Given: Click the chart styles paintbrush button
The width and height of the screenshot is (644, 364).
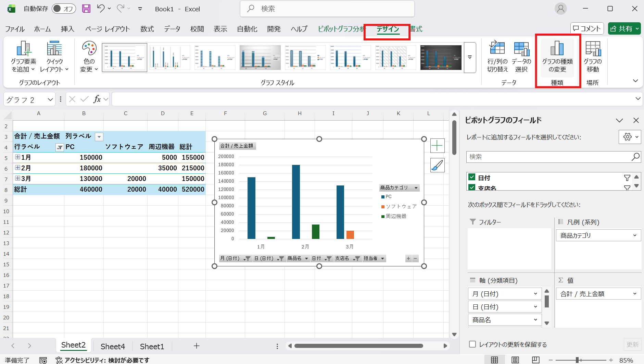Looking at the screenshot, I should coord(437,166).
